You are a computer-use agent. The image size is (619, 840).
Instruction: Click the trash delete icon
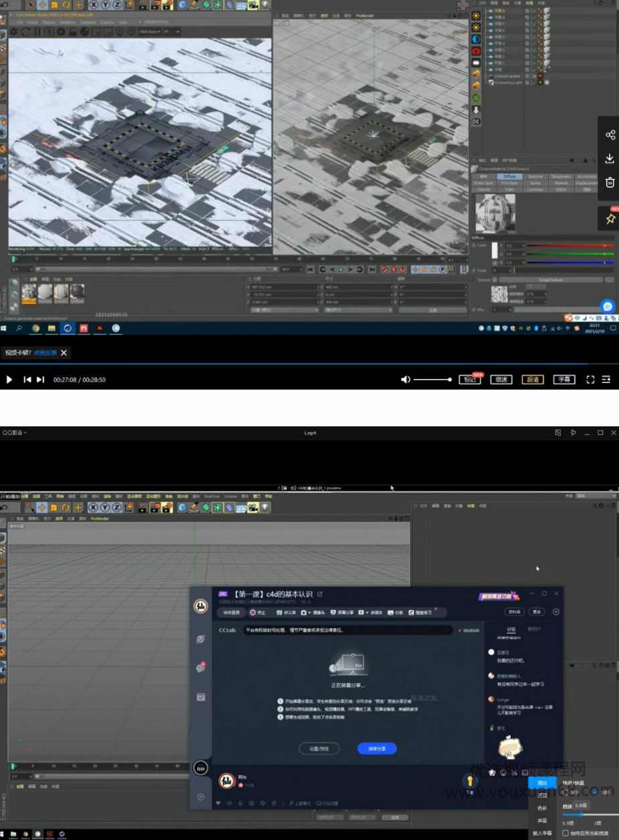[x=610, y=182]
